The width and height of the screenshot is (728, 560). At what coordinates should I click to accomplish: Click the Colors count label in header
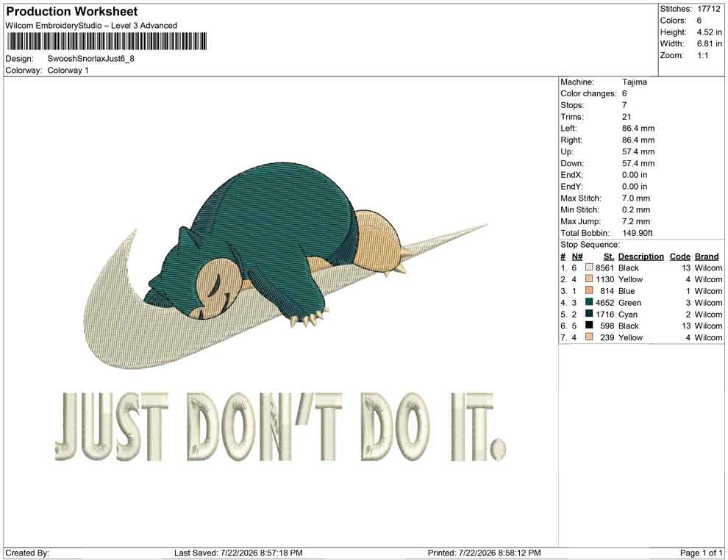[673, 21]
